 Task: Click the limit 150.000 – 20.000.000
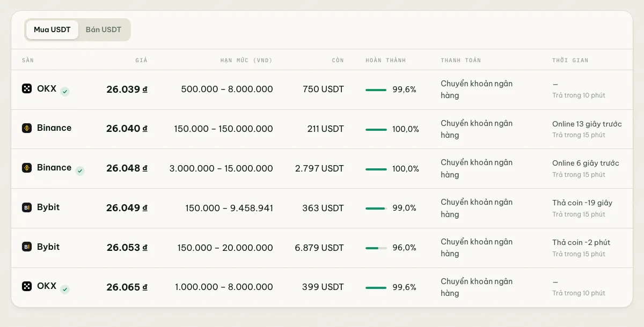(225, 248)
